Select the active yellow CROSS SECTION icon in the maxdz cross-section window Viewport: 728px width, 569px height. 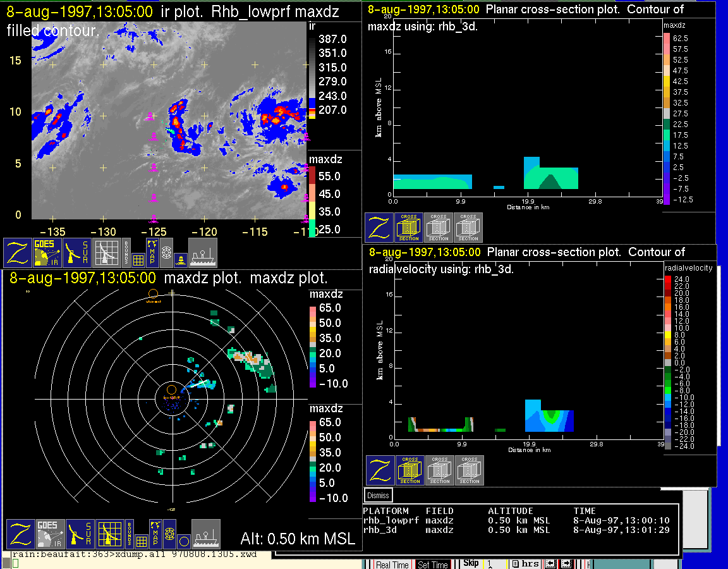(409, 228)
